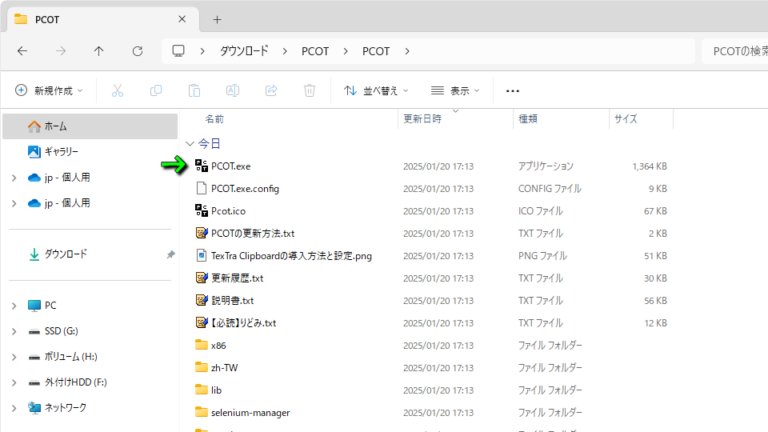This screenshot has width=768, height=432.
Task: Click the share icon in toolbar
Action: tap(270, 90)
